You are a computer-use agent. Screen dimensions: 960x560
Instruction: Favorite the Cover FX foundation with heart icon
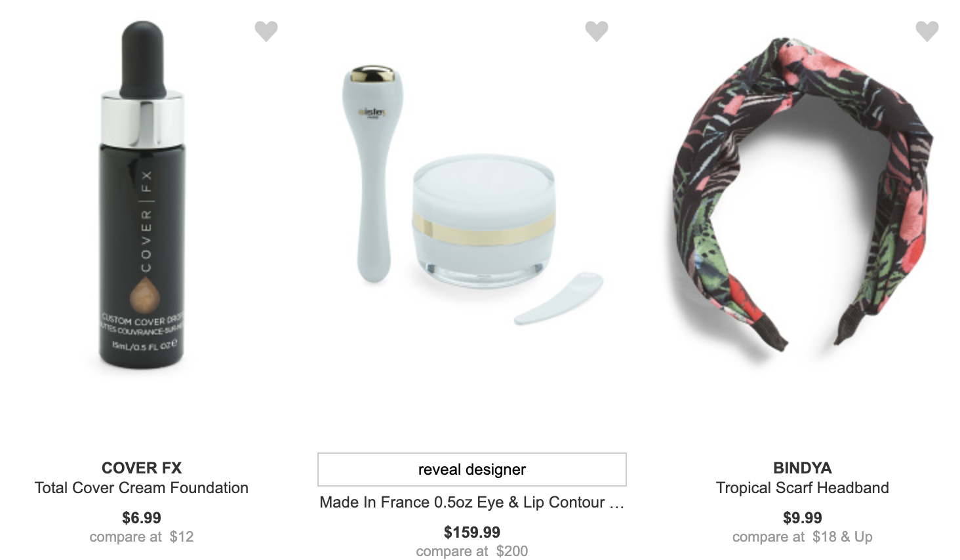266,31
